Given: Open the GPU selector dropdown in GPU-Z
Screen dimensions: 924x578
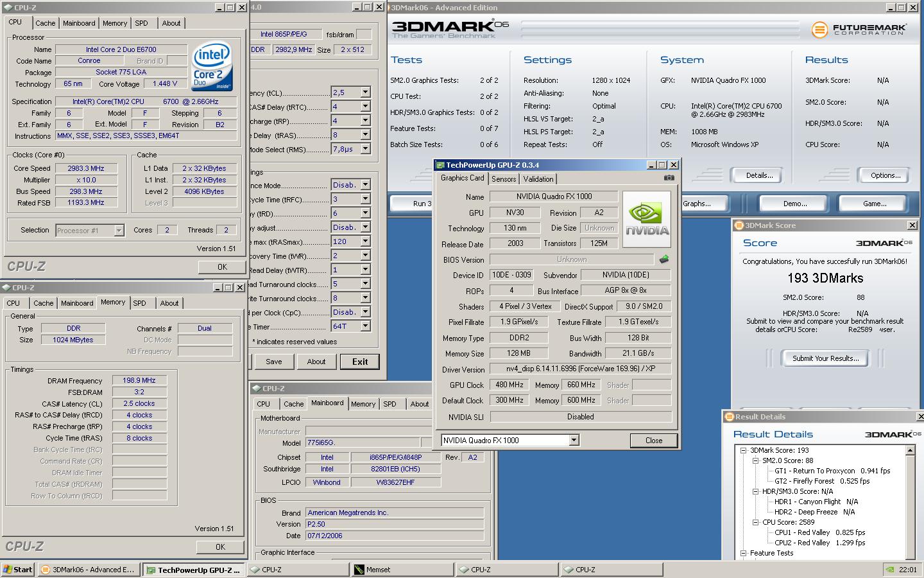Looking at the screenshot, I should click(574, 441).
